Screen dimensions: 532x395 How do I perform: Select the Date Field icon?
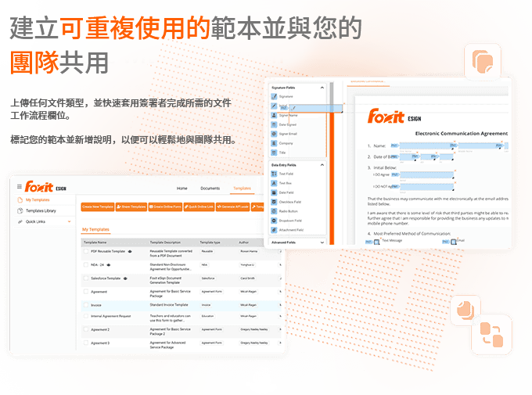click(274, 192)
